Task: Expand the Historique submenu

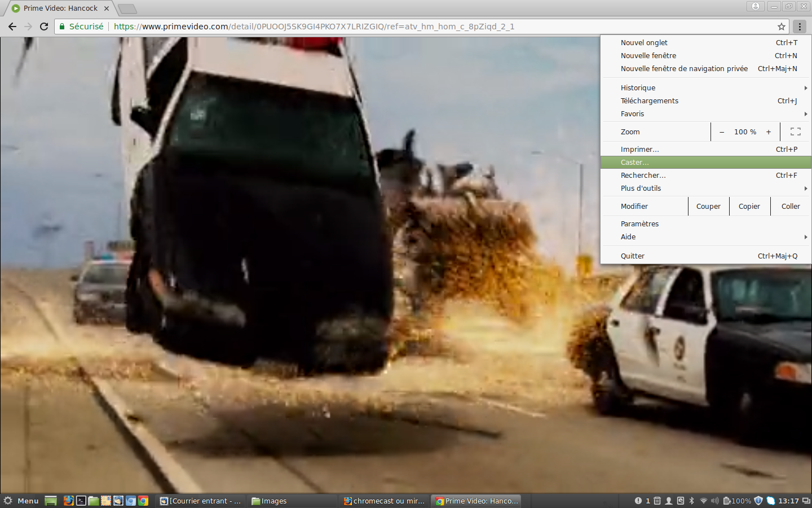Action: pyautogui.click(x=705, y=87)
